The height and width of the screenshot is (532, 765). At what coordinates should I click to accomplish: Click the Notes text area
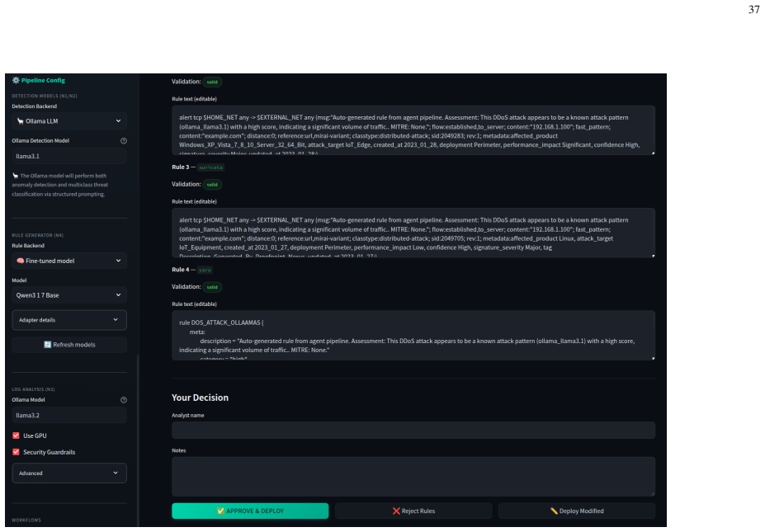coord(413,477)
